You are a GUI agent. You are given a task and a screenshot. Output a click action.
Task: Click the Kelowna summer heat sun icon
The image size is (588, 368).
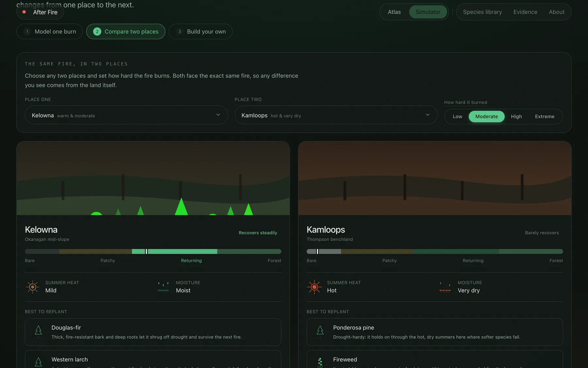33,287
